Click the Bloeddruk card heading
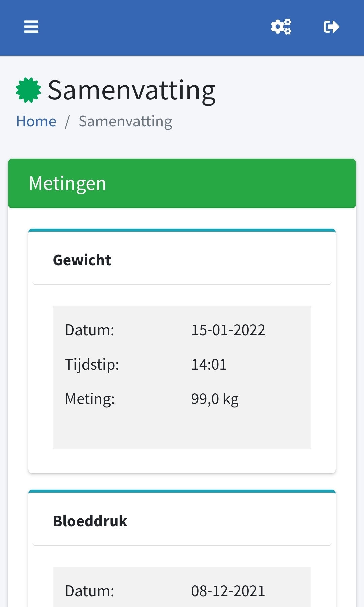Screen dimensions: 364x607 point(90,521)
